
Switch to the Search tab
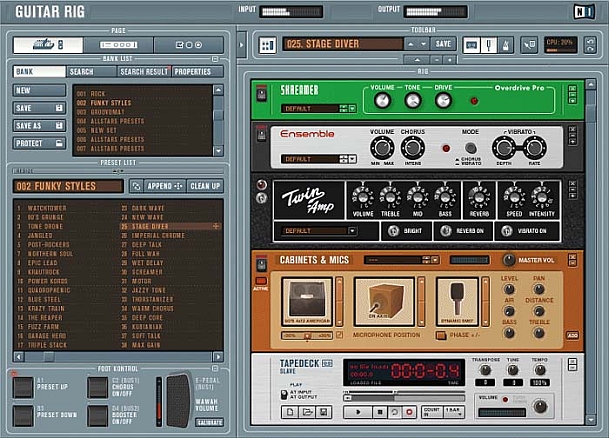coord(91,71)
